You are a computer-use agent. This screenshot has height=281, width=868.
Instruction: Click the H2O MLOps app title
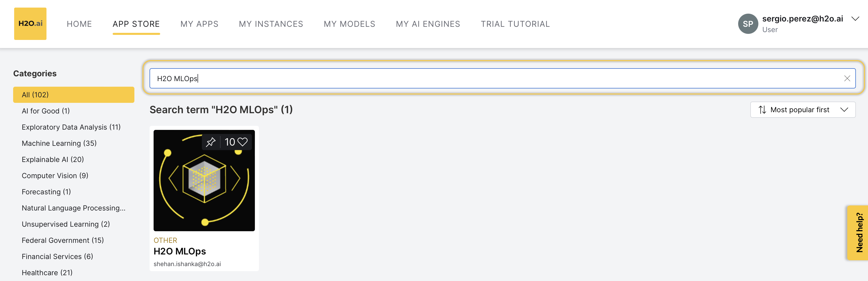tap(180, 251)
